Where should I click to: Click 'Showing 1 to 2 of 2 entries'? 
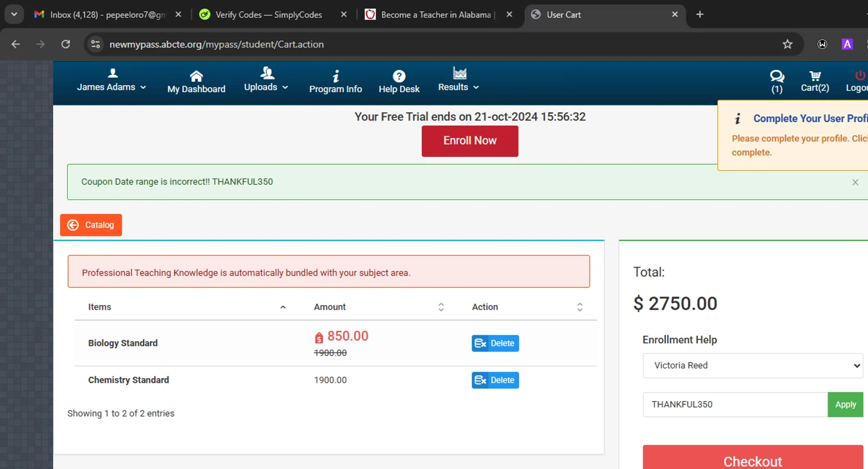tap(120, 413)
